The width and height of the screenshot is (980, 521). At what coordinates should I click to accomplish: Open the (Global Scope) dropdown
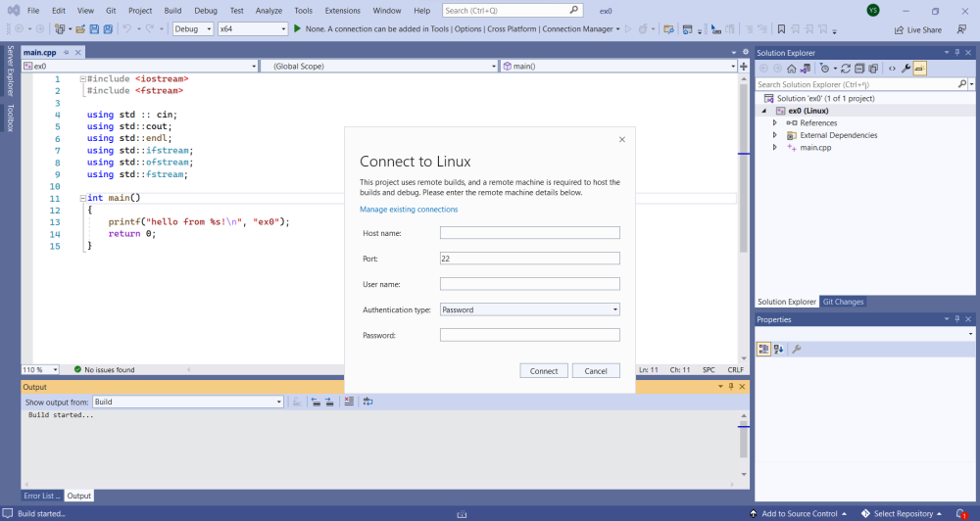click(x=379, y=66)
